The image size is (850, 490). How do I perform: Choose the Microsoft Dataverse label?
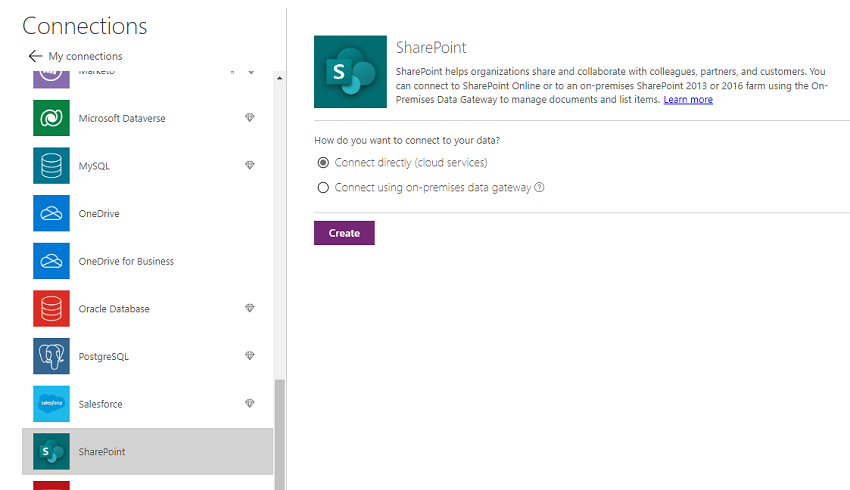point(122,118)
